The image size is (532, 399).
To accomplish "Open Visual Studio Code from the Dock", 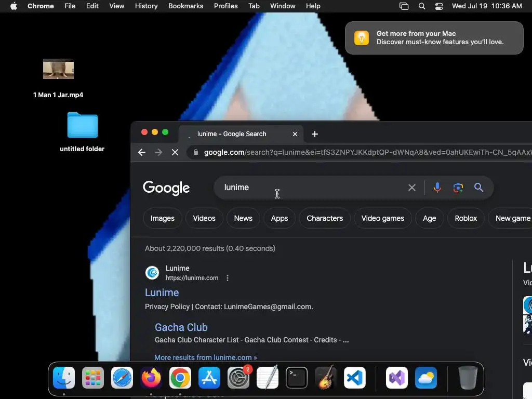I will point(354,378).
